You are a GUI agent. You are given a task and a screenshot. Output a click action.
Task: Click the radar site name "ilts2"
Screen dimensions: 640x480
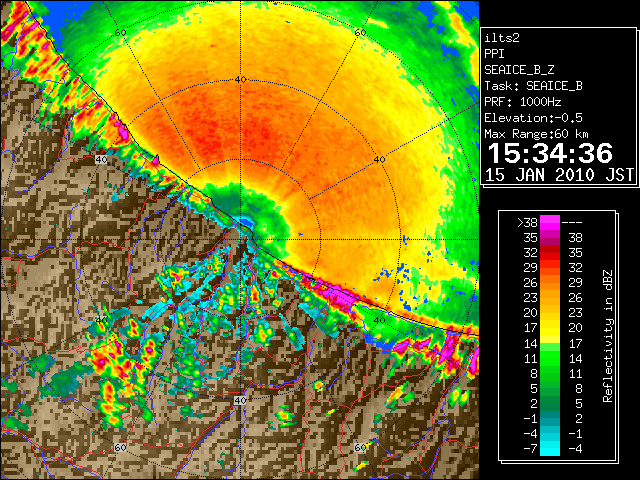click(502, 38)
